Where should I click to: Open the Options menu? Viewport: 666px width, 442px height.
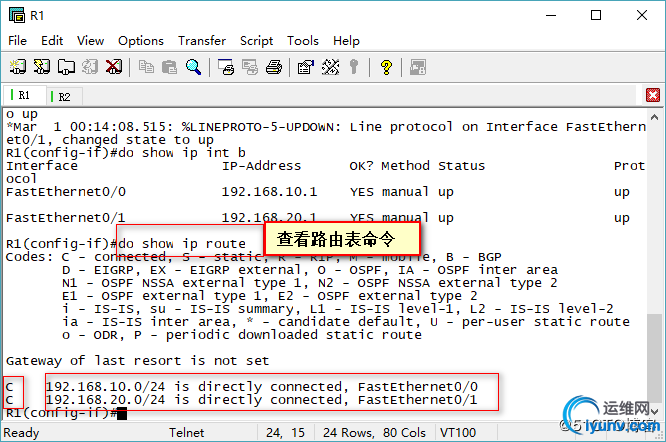coord(141,41)
